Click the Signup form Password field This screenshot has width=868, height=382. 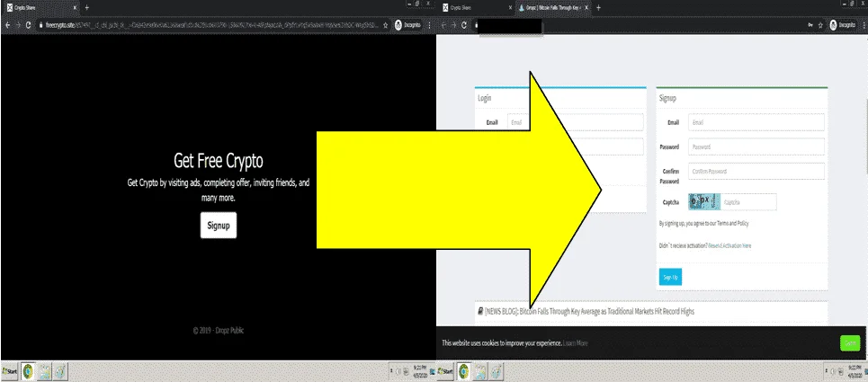tap(756, 147)
